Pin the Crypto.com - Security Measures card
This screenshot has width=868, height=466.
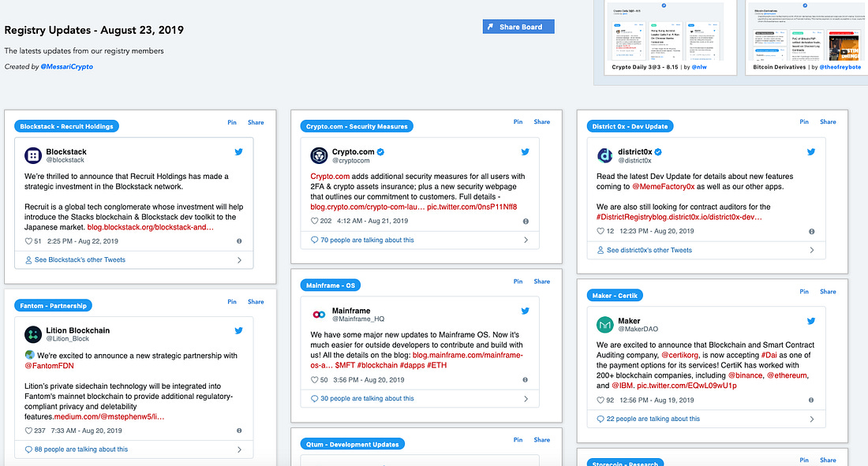(518, 121)
